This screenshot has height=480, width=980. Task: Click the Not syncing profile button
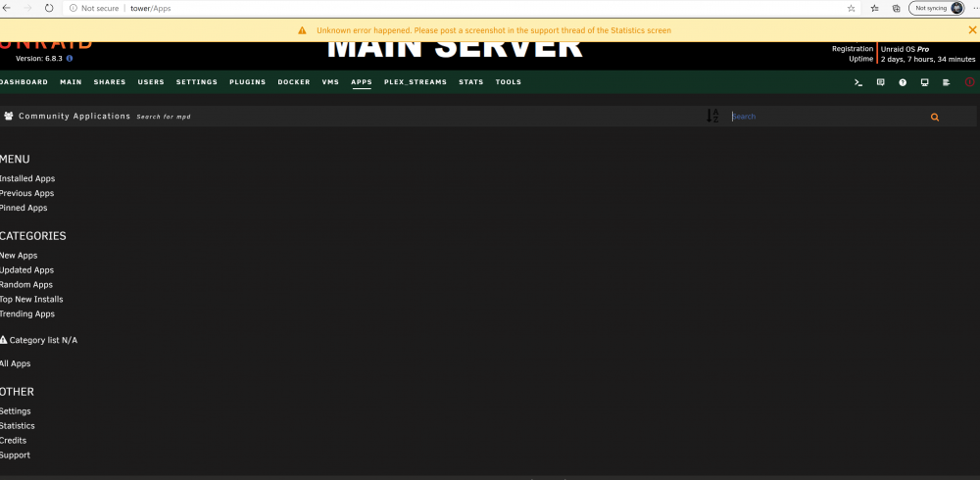(936, 8)
